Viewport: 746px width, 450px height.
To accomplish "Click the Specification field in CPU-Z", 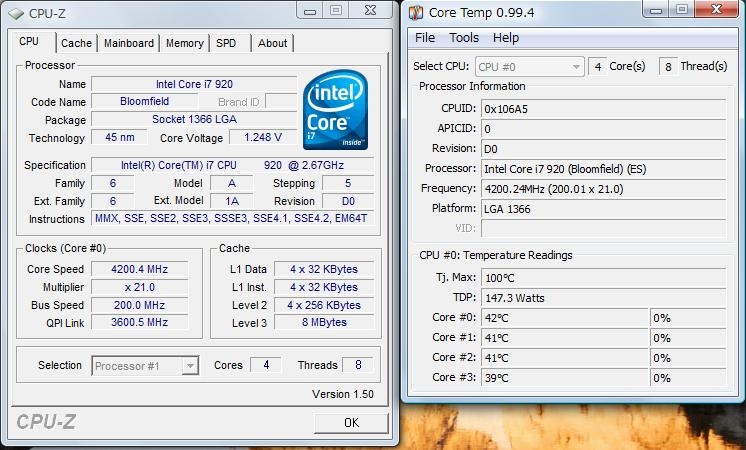I will [x=232, y=165].
